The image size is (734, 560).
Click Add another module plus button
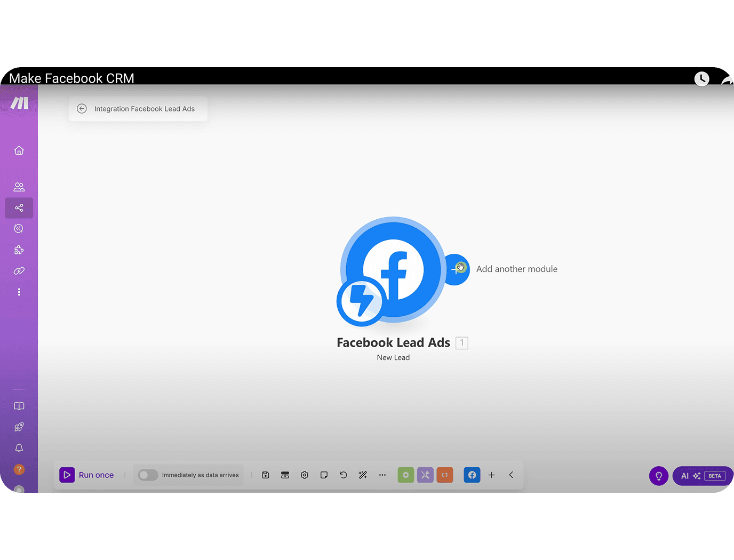click(457, 270)
